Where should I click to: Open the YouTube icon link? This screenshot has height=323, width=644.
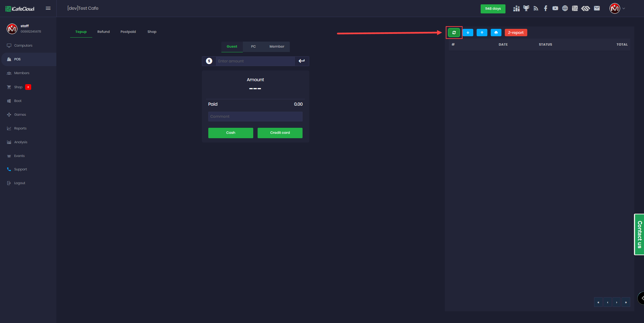click(x=555, y=8)
